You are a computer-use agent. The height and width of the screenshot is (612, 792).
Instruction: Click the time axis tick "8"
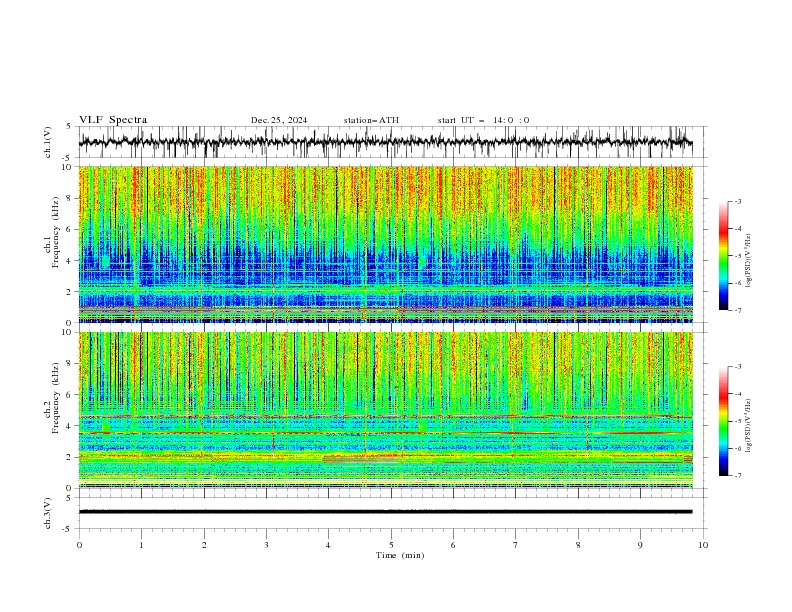[578, 545]
